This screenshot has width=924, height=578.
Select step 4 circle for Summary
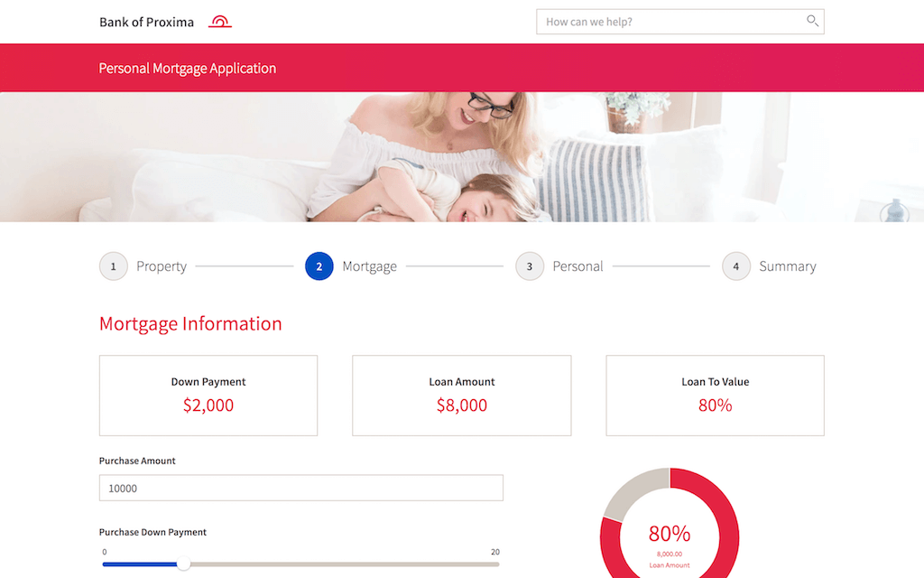(x=735, y=266)
